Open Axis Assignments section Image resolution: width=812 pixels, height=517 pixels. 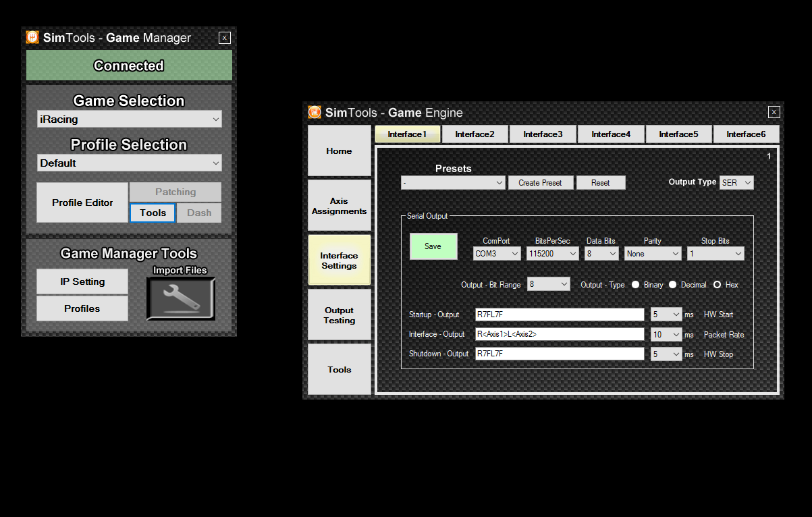coord(340,206)
